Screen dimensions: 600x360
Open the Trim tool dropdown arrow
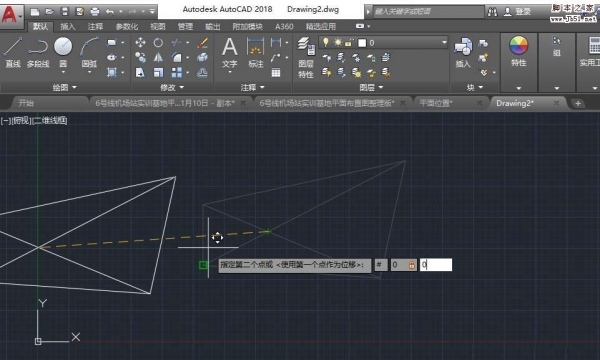click(188, 42)
